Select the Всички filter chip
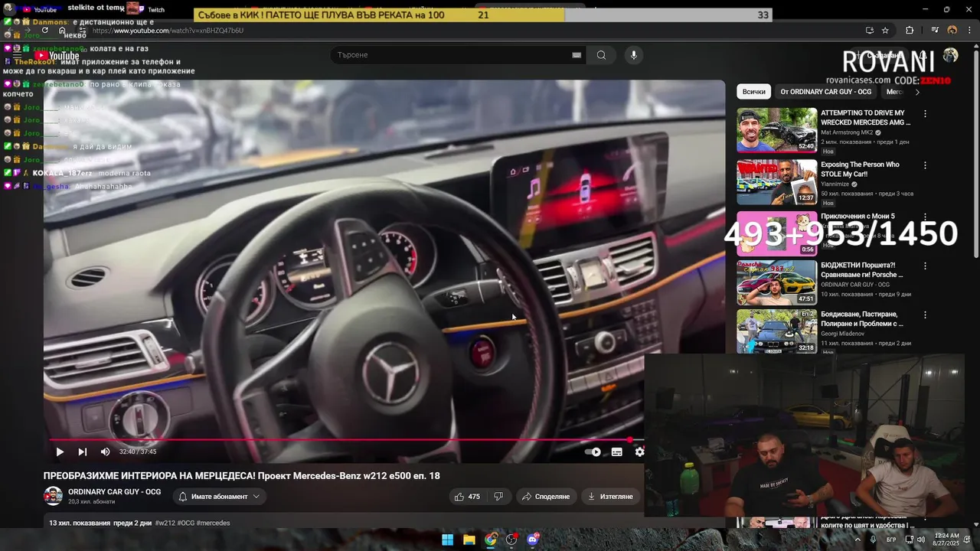This screenshot has height=551, width=980. pos(753,92)
